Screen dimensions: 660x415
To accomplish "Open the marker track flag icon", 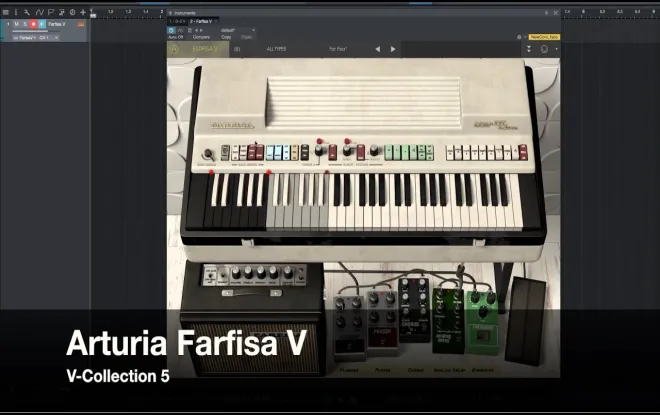I will click(x=51, y=12).
